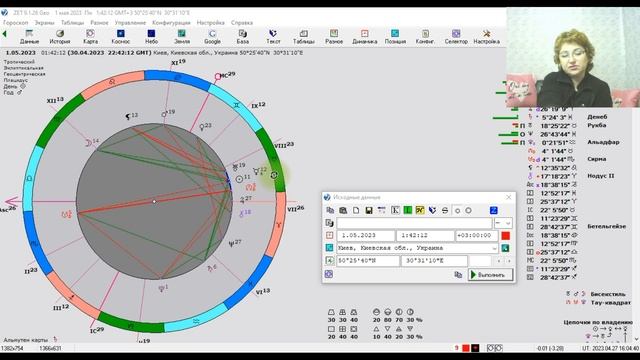Open the Справка menu

click(242, 23)
